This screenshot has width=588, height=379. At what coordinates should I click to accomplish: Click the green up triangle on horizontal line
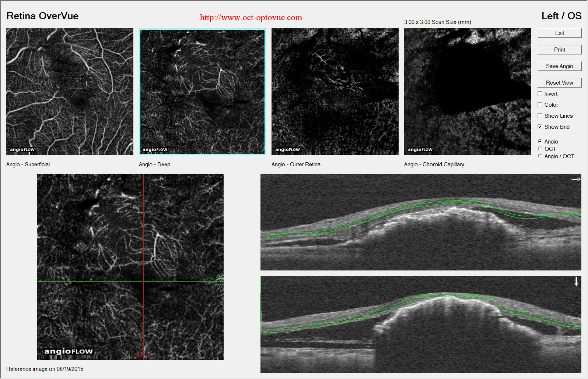pos(218,276)
